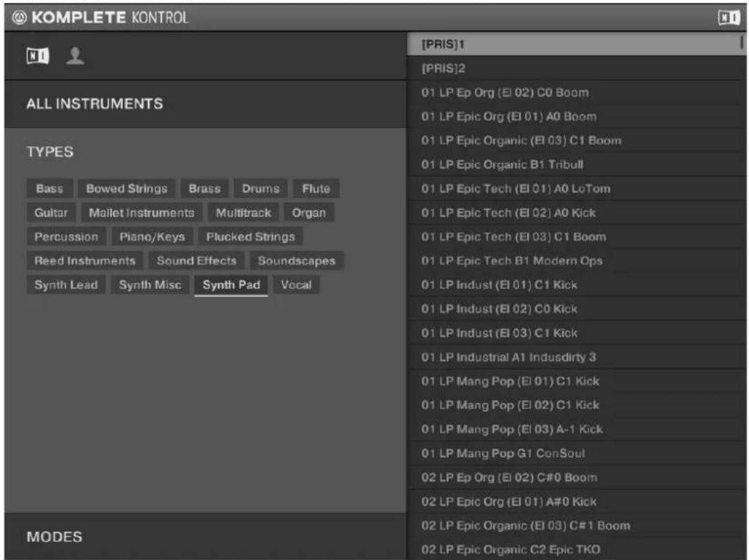Toggle the Bowed Strings type tag
749x560 pixels.
(x=126, y=189)
